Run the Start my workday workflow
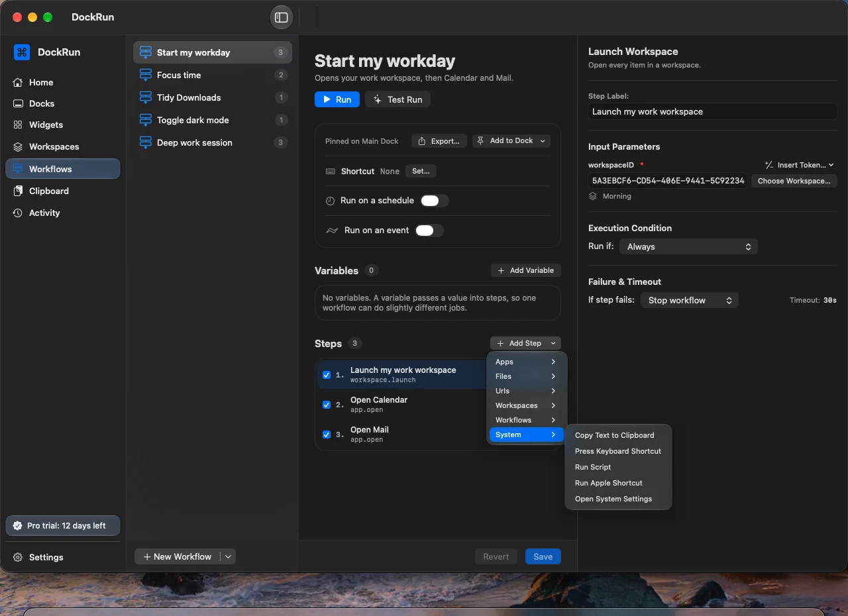The height and width of the screenshot is (616, 848). pos(337,99)
